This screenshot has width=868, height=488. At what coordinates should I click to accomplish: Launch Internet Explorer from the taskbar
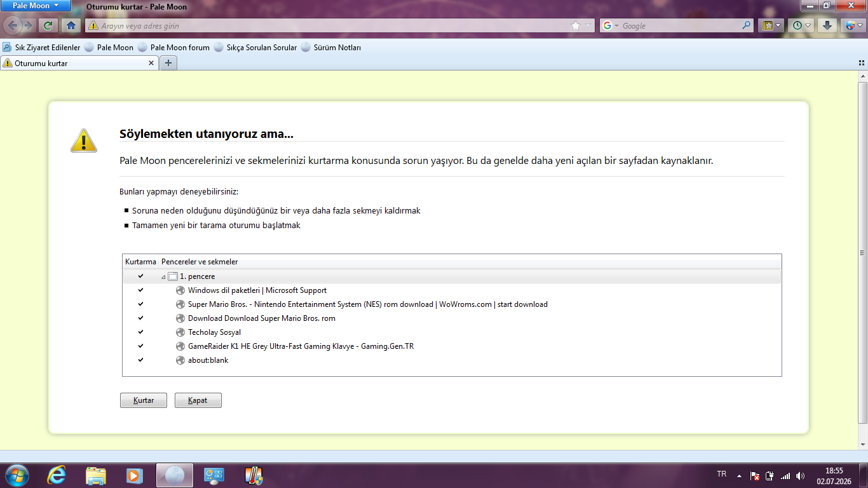(57, 475)
